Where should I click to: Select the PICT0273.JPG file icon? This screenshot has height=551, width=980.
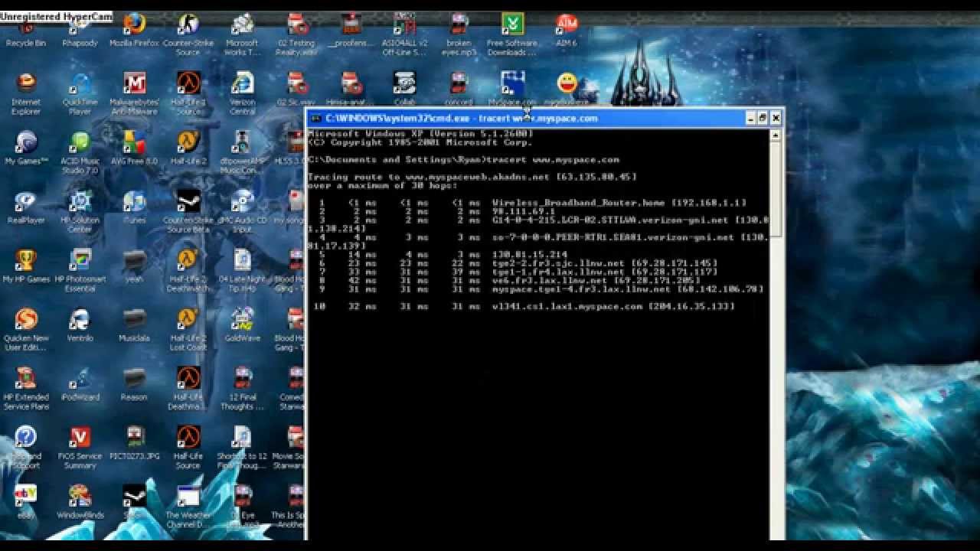134,443
